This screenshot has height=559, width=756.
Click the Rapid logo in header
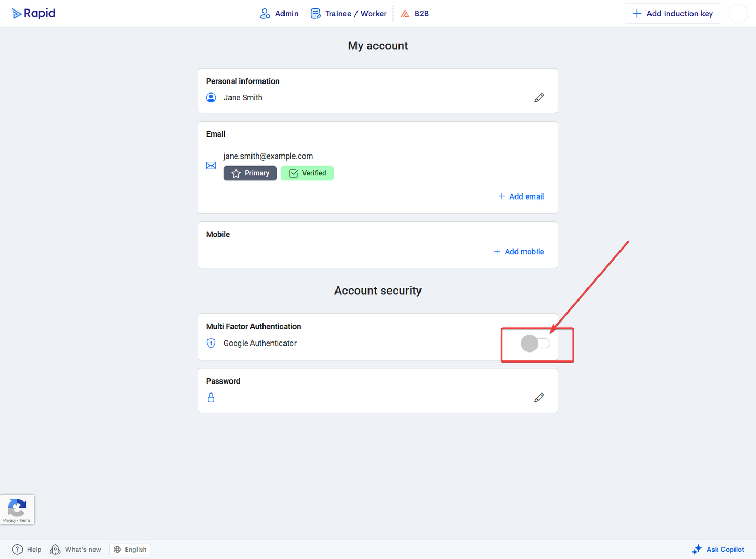[34, 14]
